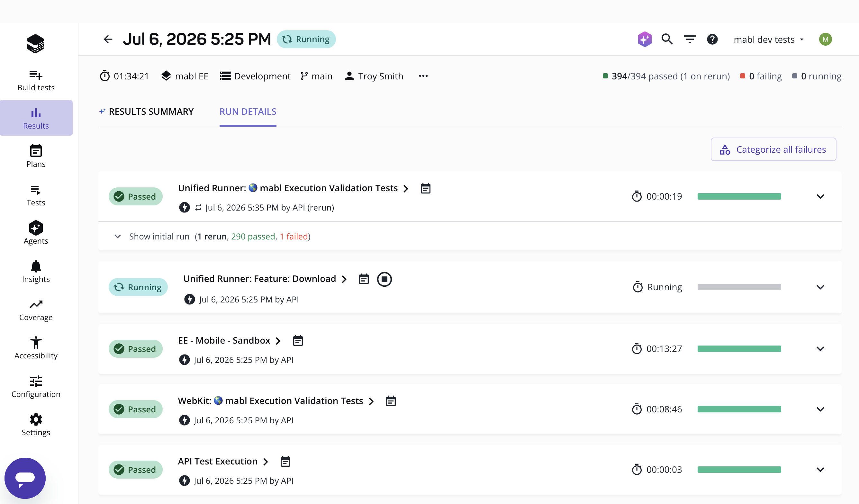Viewport: 859px width, 504px height.
Task: Click the 00:08:46 duration value
Action: pos(664,409)
